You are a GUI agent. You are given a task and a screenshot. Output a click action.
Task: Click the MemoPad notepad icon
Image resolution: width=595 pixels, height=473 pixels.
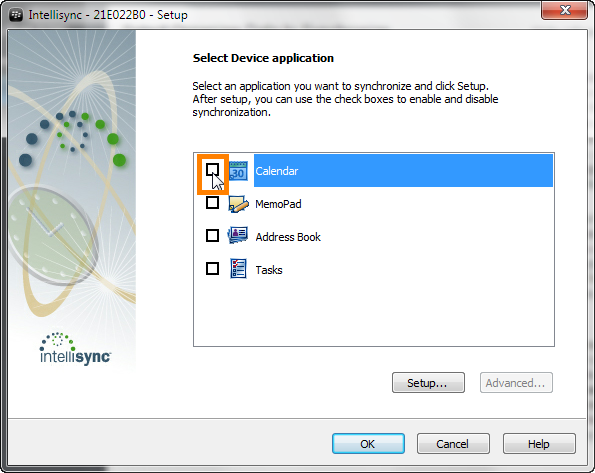pos(238,204)
